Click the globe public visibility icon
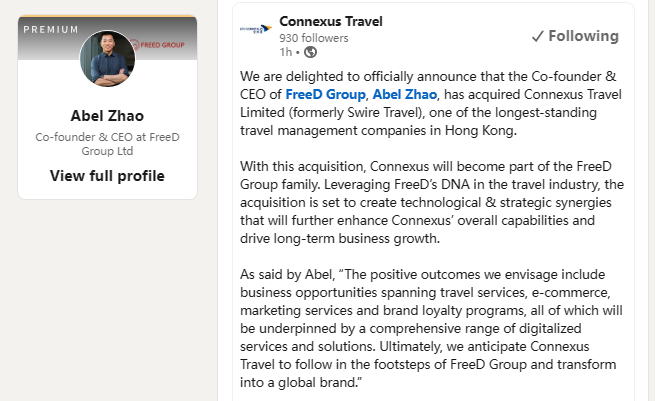 [x=310, y=52]
